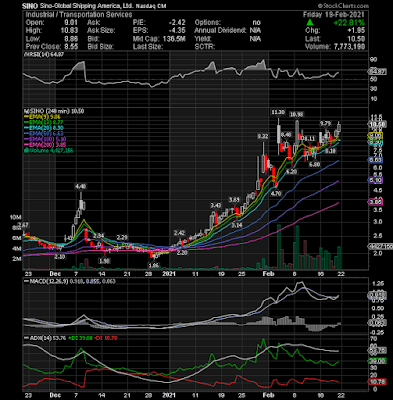Select the Industrial / Transportation Services sector text
Viewport: 393px width, 400px height.
79,15
